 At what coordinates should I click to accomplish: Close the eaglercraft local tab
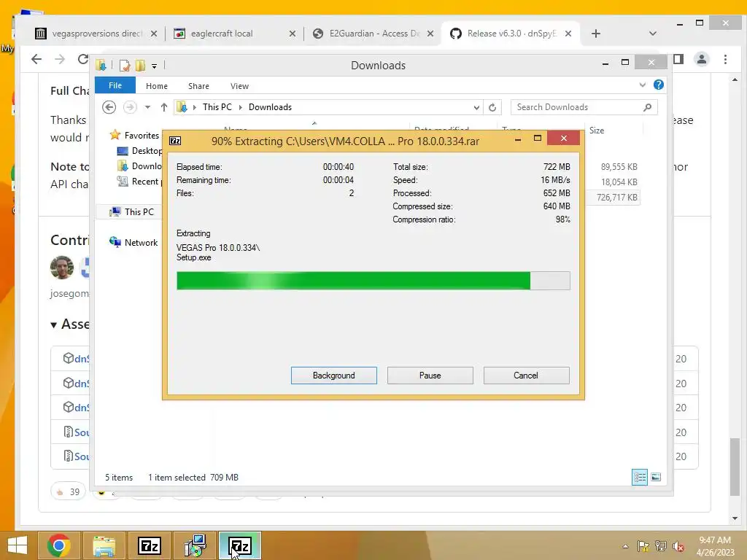[x=293, y=34]
